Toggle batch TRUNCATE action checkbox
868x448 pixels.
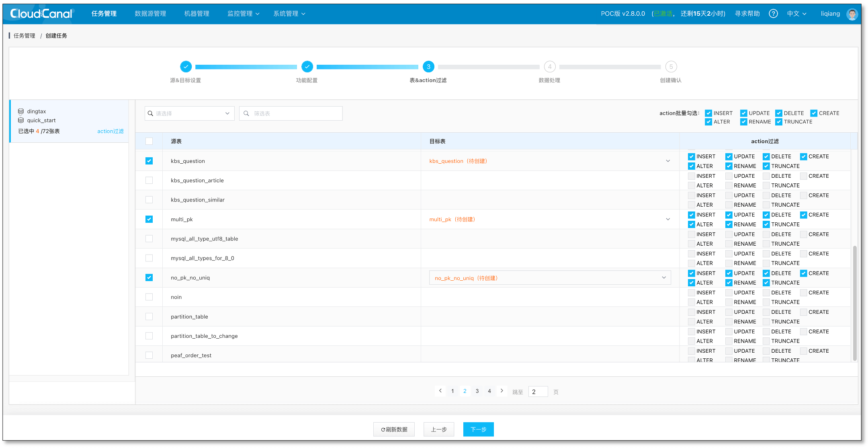779,122
